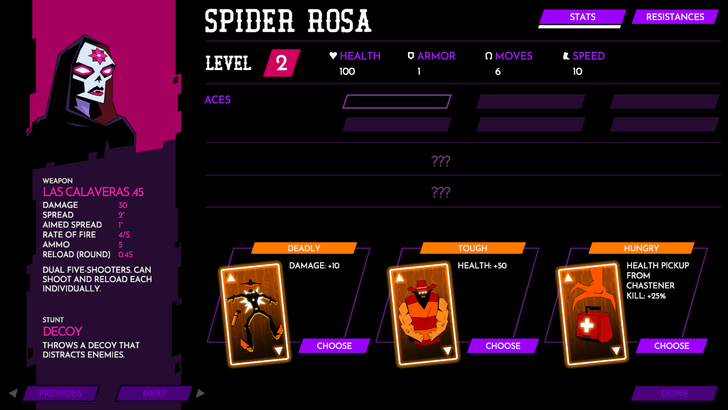The height and width of the screenshot is (410, 728).
Task: Confirm with the Done button
Action: (675, 393)
